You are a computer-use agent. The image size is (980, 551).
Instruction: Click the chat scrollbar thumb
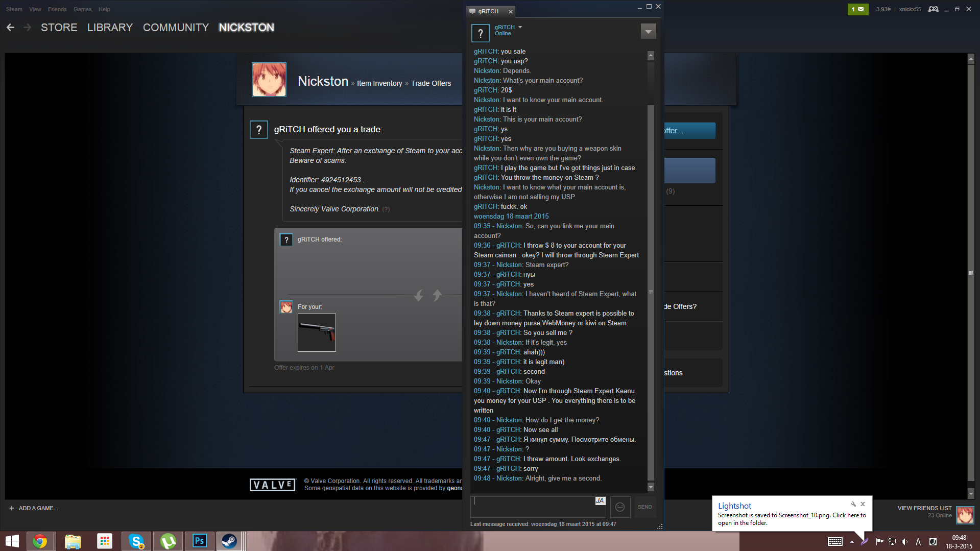click(x=651, y=293)
